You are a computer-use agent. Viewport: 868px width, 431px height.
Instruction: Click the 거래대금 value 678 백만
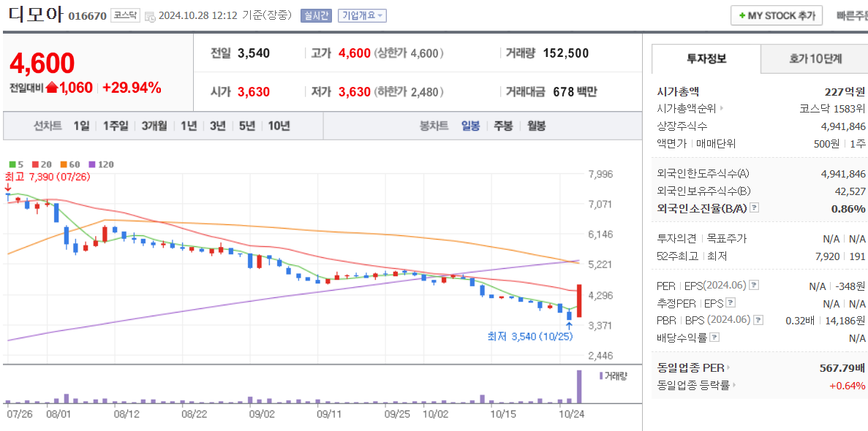click(x=575, y=92)
